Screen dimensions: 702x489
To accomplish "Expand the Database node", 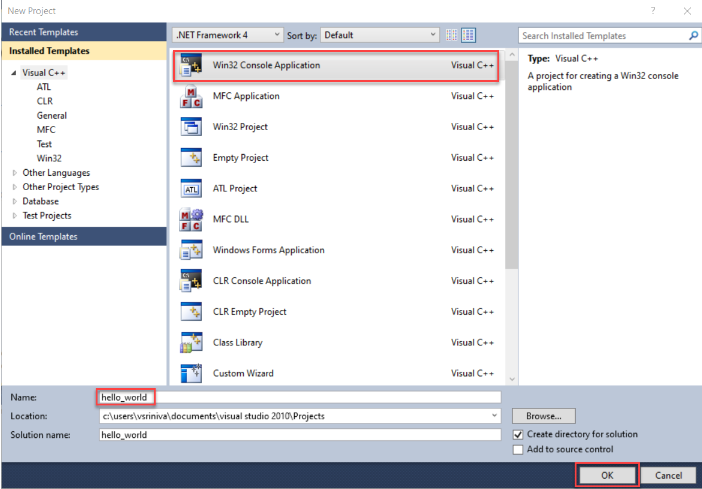I will (15, 202).
